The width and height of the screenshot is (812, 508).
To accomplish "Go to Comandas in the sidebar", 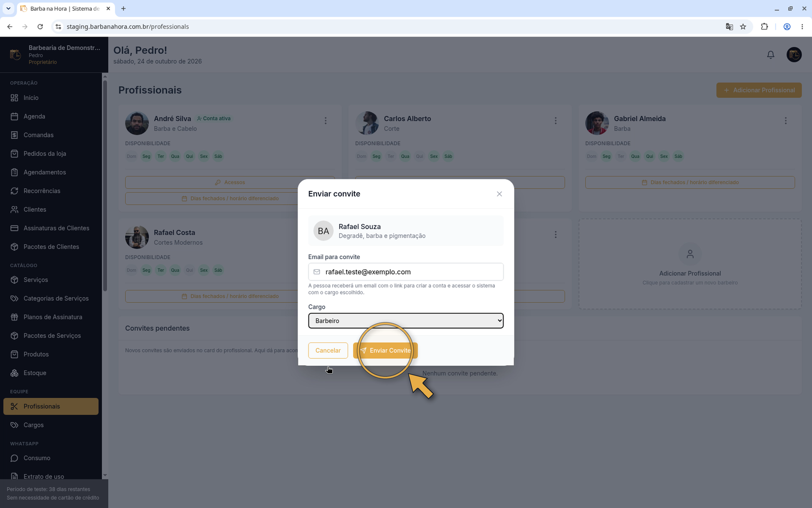I will click(x=51, y=135).
